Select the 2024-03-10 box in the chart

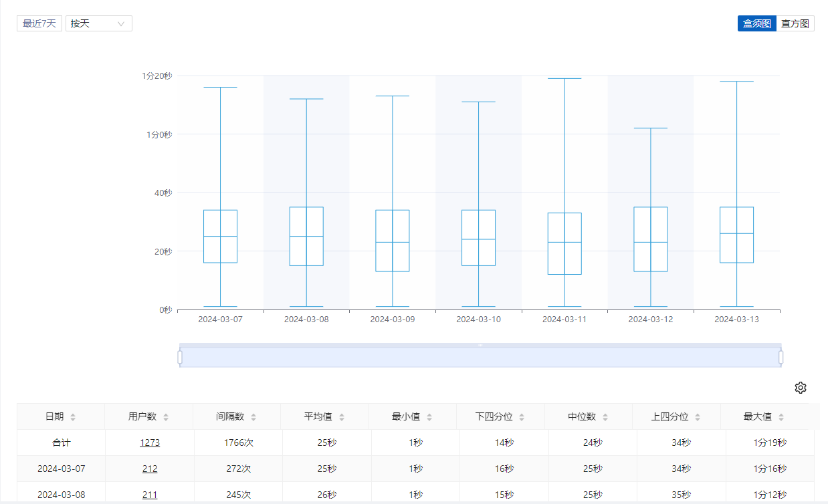click(x=478, y=237)
